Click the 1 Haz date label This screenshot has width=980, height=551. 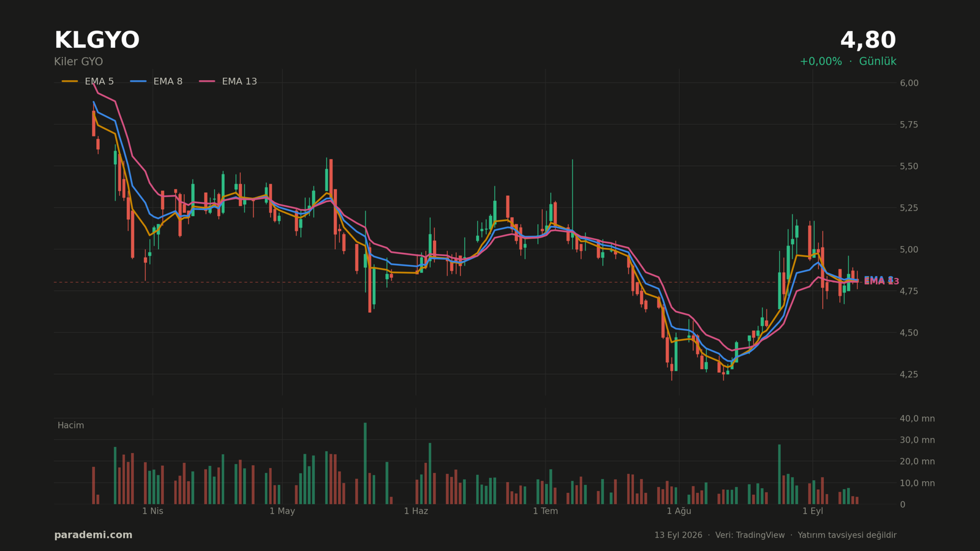pyautogui.click(x=416, y=511)
